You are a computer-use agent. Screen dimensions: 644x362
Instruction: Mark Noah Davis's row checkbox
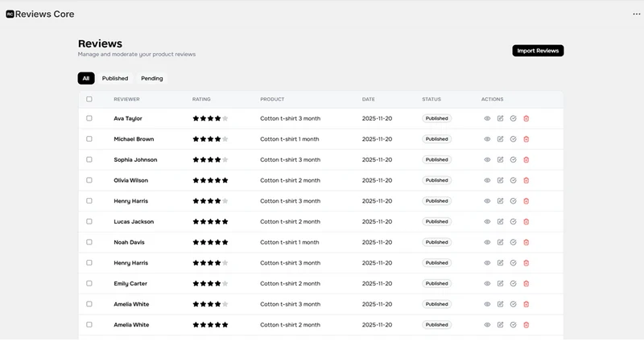point(89,242)
